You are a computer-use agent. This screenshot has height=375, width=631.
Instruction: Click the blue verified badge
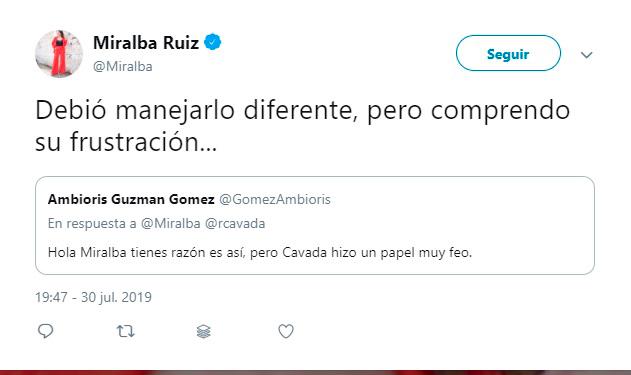point(212,42)
